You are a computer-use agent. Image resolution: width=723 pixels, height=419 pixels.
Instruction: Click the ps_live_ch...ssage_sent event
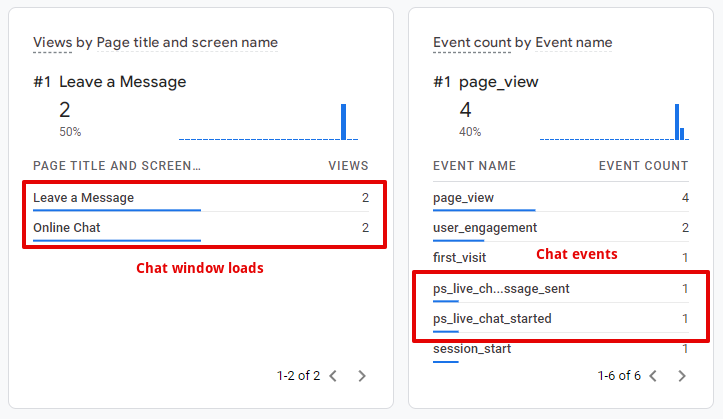501,289
